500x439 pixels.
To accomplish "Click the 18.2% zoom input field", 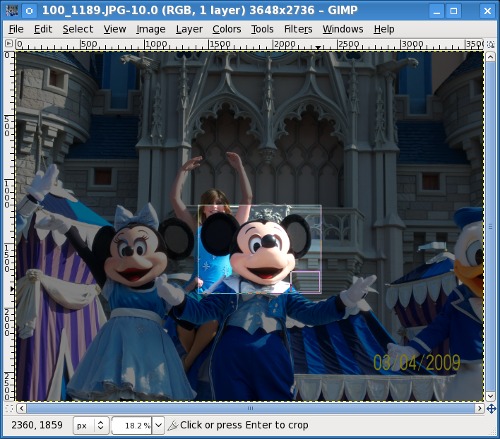I will (x=132, y=425).
